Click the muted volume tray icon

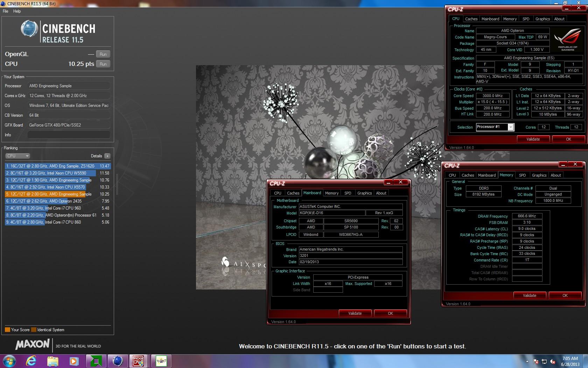(x=553, y=361)
